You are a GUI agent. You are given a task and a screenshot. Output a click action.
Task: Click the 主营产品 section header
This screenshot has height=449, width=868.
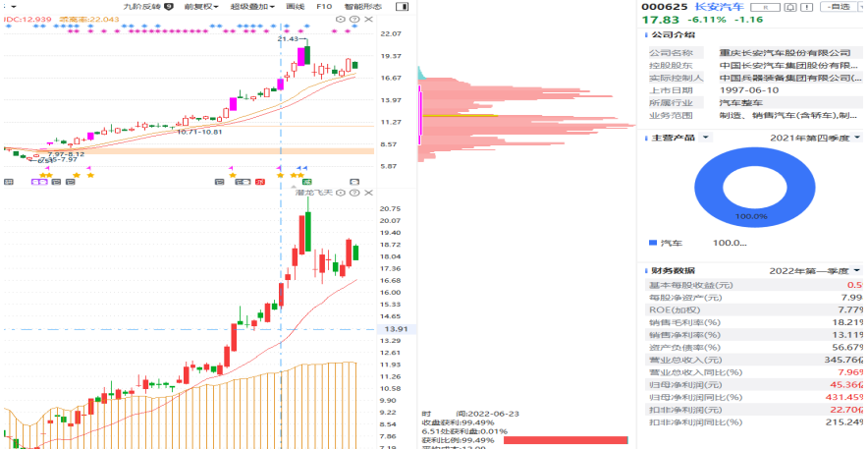pos(673,138)
